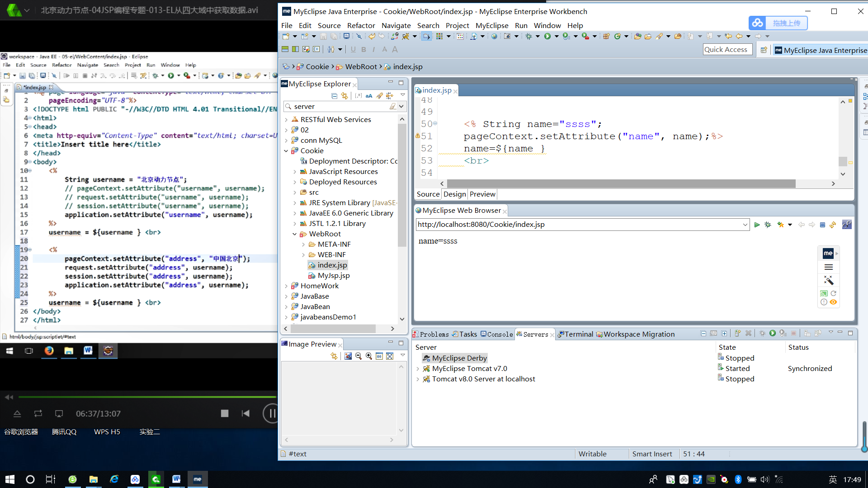The image size is (868, 488).
Task: Toggle the eye icon in browser side panel
Action: [x=833, y=302]
